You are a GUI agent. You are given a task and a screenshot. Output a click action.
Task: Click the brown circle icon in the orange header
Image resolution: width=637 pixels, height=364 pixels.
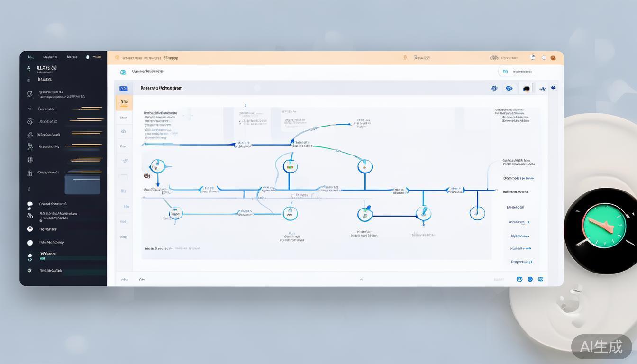coord(553,58)
